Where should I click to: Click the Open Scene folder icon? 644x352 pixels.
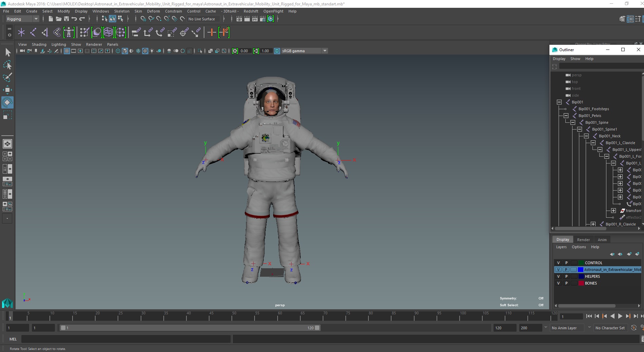tap(58, 19)
